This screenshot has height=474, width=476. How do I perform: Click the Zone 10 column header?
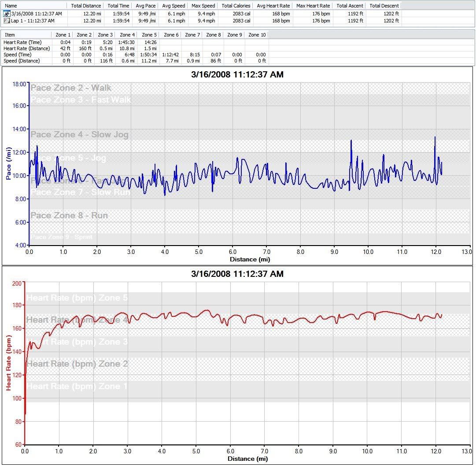pos(257,35)
